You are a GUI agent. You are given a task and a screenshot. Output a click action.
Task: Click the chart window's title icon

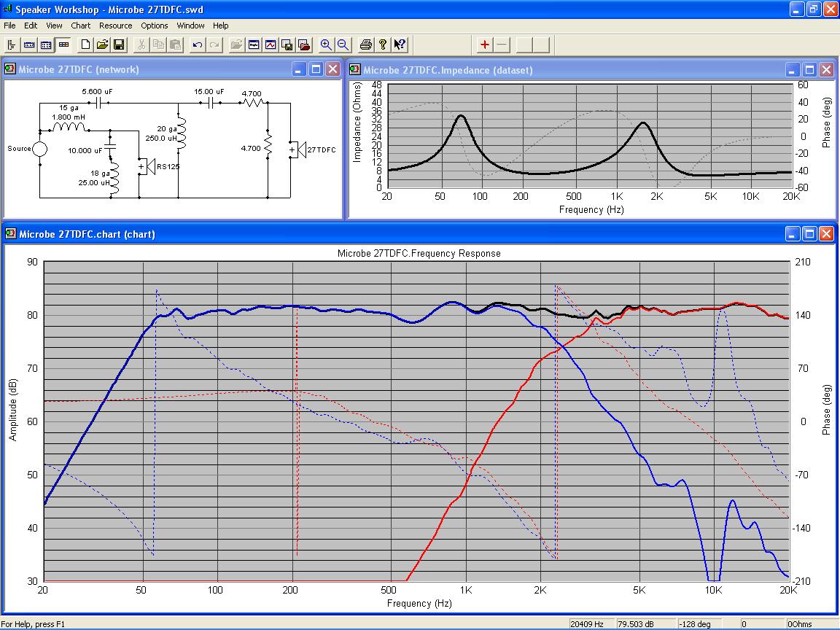(10, 233)
